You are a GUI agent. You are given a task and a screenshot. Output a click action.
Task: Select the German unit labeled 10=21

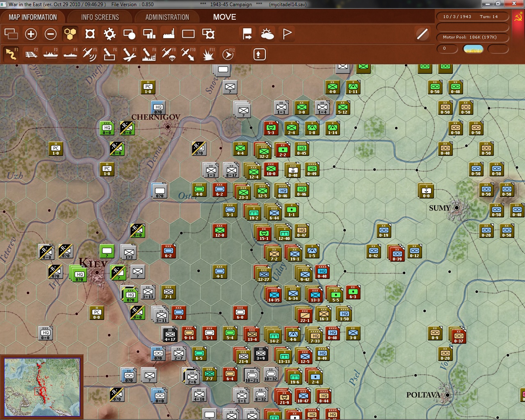click(252, 375)
